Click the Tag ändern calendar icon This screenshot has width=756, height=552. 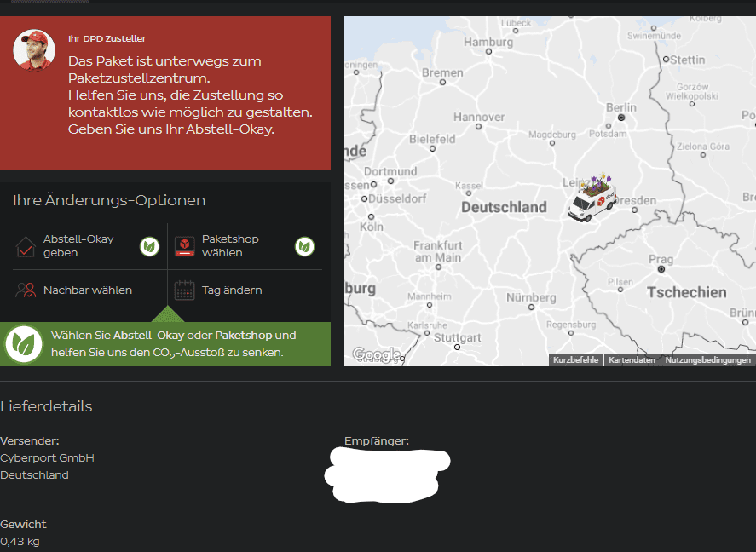(x=184, y=290)
